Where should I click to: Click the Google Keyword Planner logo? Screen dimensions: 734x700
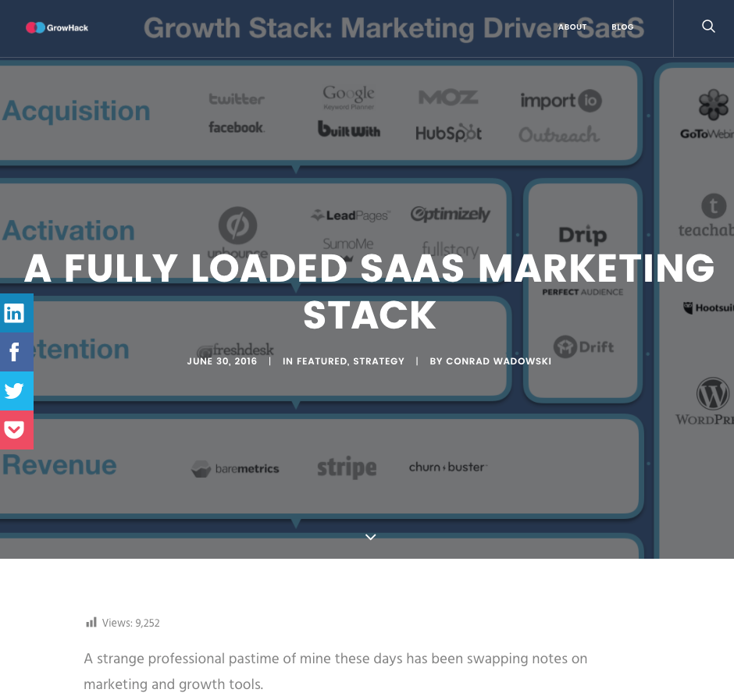coord(349,97)
